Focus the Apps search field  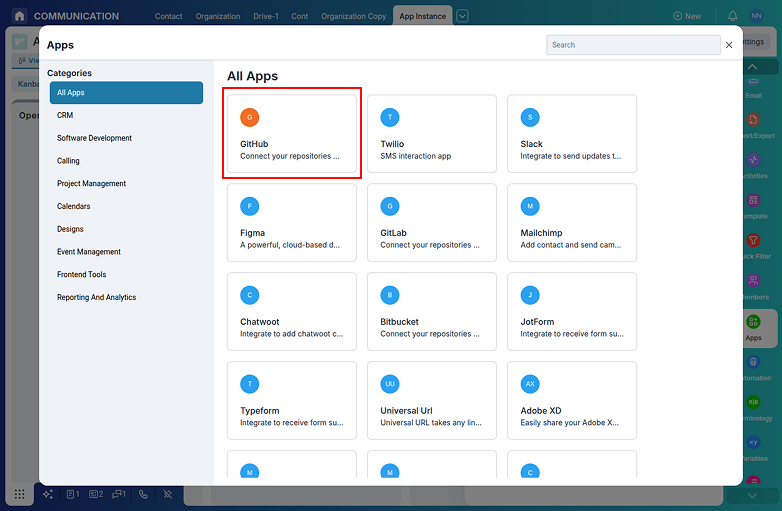click(x=633, y=45)
